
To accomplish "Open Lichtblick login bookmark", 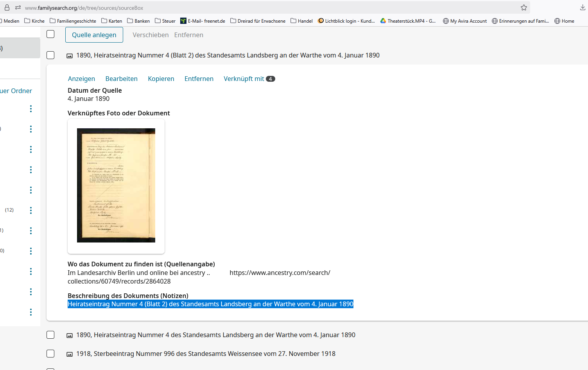I will [346, 21].
